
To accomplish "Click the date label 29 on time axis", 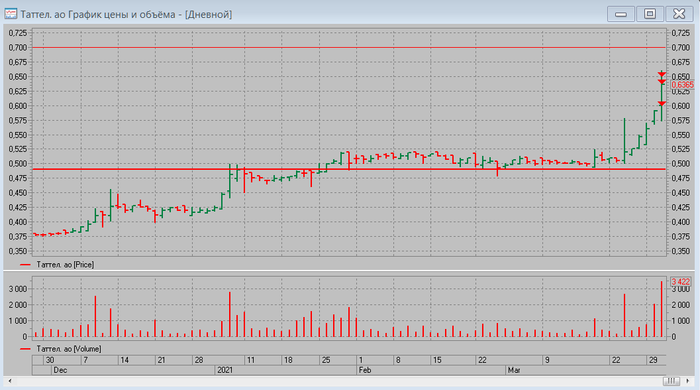I will [653, 360].
